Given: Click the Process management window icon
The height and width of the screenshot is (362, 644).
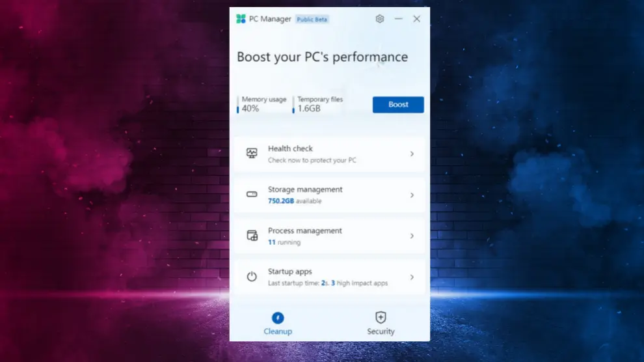Looking at the screenshot, I should coord(252,236).
